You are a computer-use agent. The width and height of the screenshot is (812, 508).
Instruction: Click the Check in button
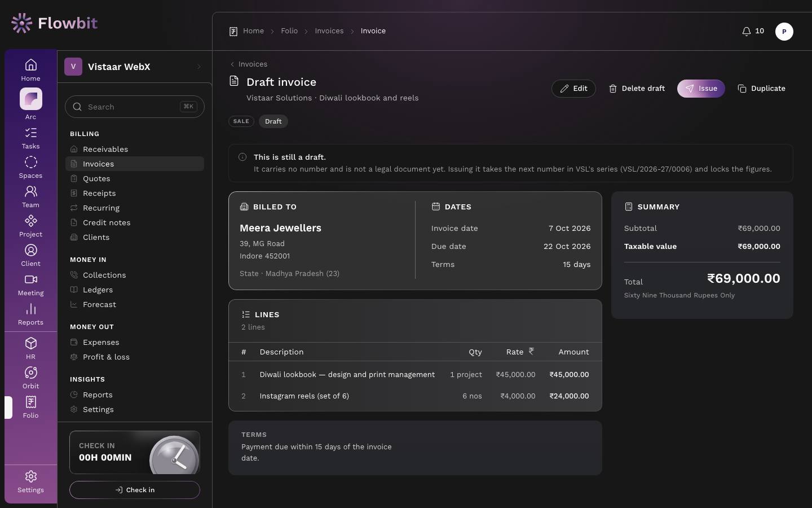pyautogui.click(x=135, y=490)
